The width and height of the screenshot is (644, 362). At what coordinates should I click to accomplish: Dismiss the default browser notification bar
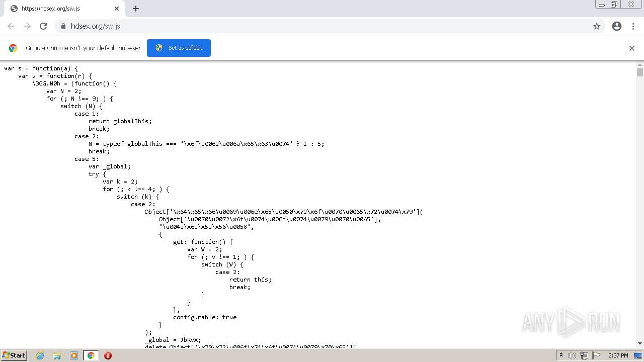point(632,48)
